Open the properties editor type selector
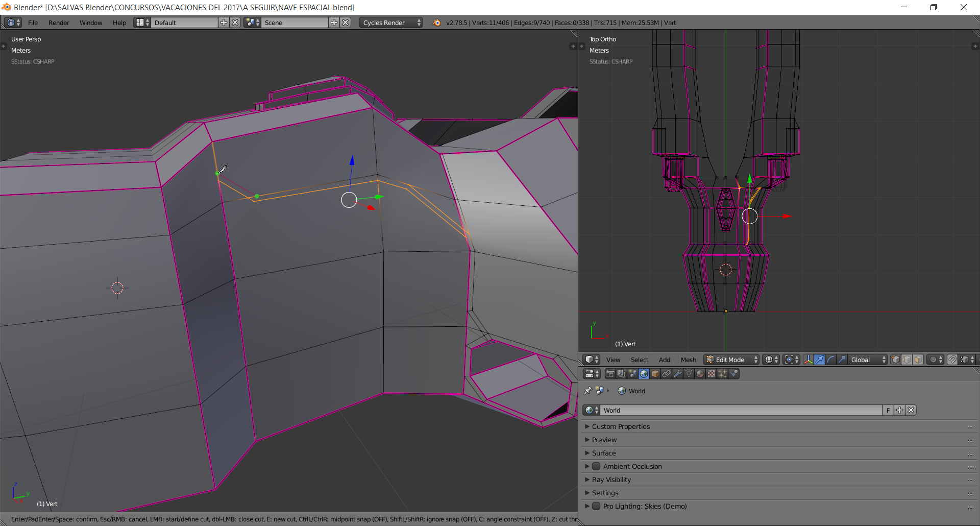This screenshot has height=526, width=980. 592,374
